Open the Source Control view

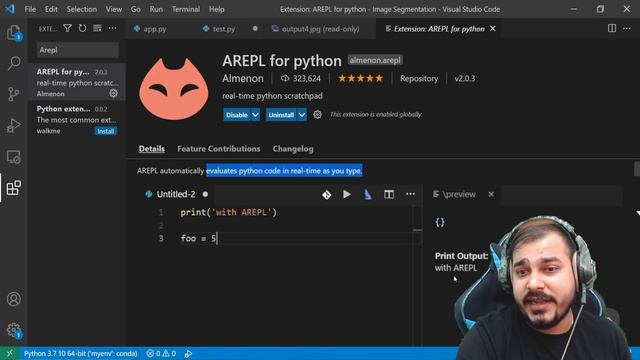(14, 94)
